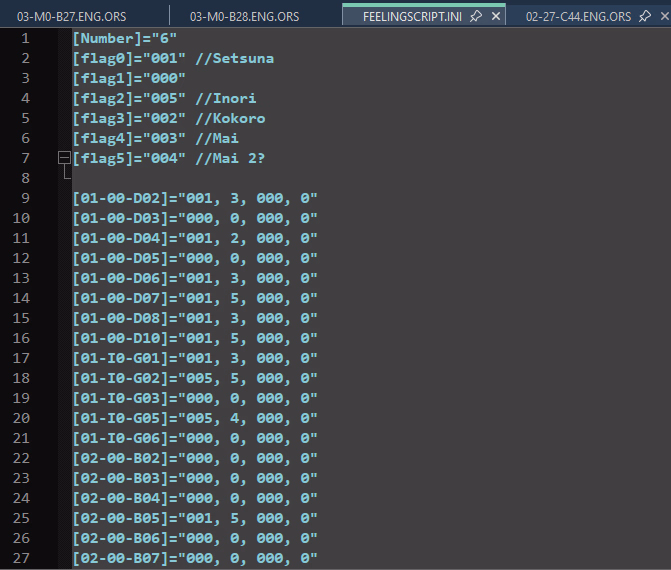The image size is (671, 570).
Task: Place cursor on the [01-I0-G06] entry
Action: pos(195,438)
